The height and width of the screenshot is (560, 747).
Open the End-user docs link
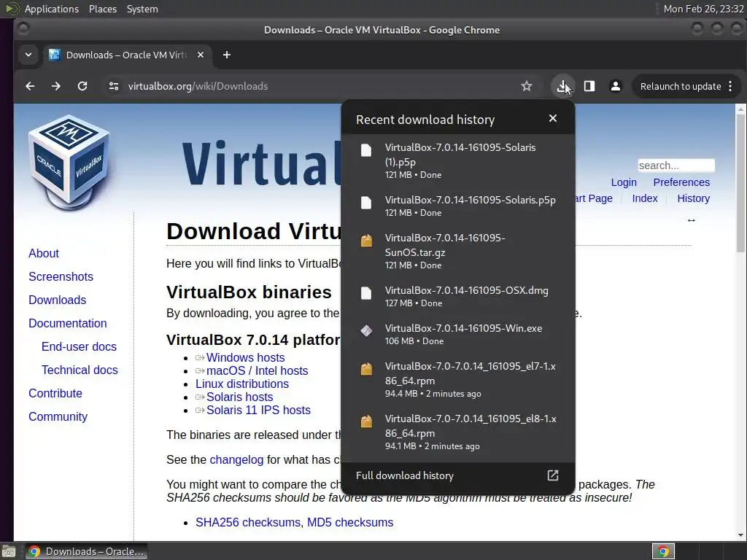point(79,346)
